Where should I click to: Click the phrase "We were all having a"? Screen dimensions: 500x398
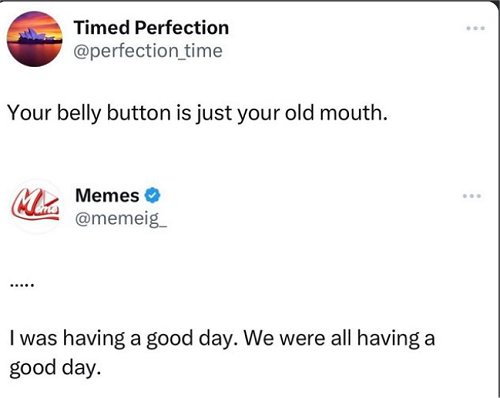point(340,338)
